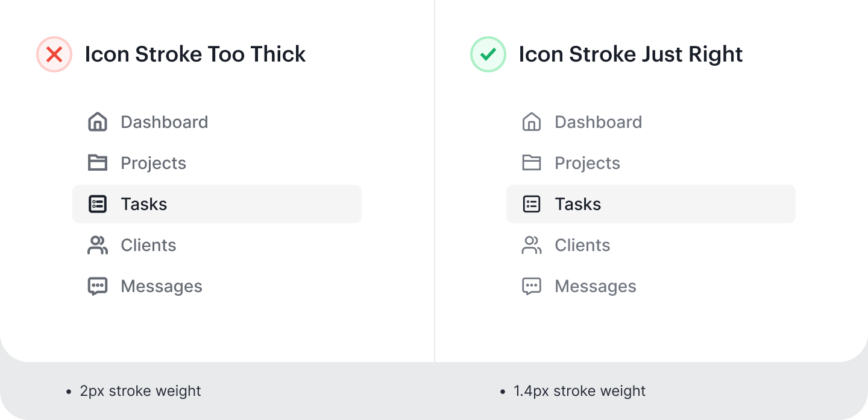The height and width of the screenshot is (420, 868).
Task: Click the thick-stroke Clients people icon
Action: tap(98, 245)
